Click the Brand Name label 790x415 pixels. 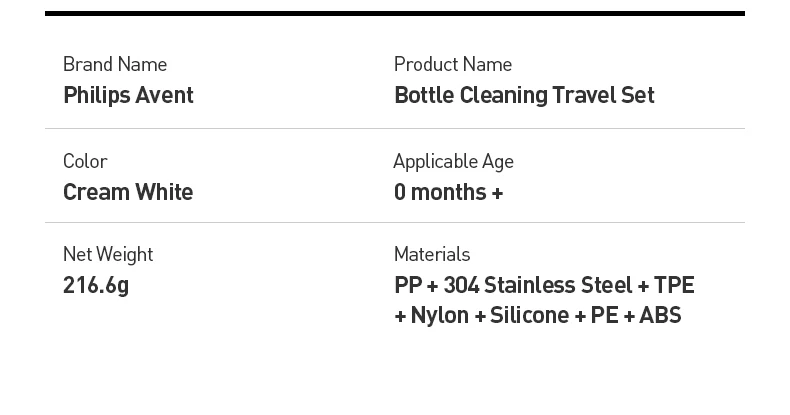pos(115,65)
